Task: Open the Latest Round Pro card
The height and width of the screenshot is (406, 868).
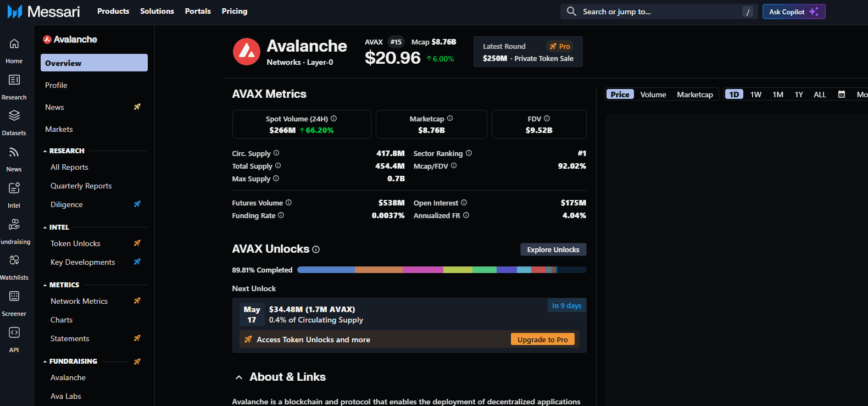Action: click(528, 52)
